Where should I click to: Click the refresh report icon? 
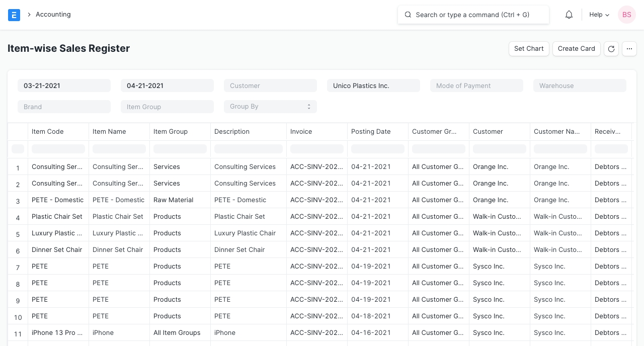click(611, 49)
